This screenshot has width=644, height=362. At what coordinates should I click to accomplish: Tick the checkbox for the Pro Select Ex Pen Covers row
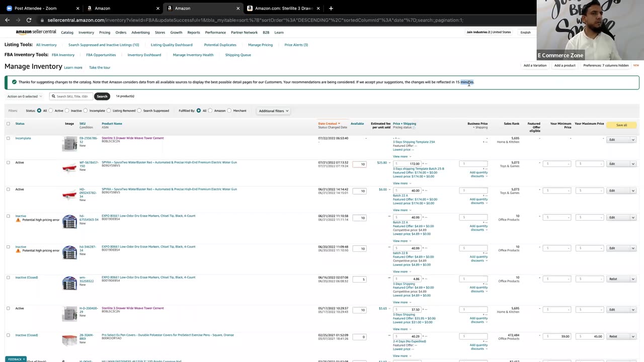pyautogui.click(x=8, y=335)
